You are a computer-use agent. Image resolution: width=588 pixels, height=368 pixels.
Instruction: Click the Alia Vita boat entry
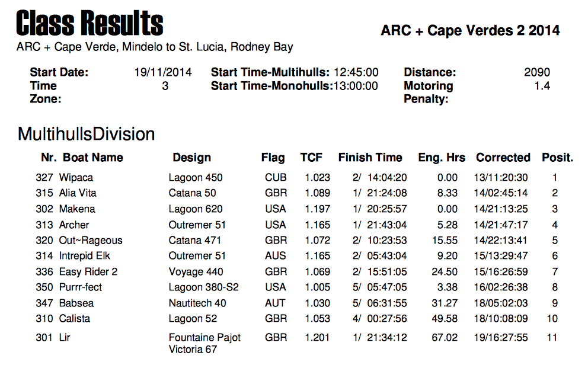[78, 193]
